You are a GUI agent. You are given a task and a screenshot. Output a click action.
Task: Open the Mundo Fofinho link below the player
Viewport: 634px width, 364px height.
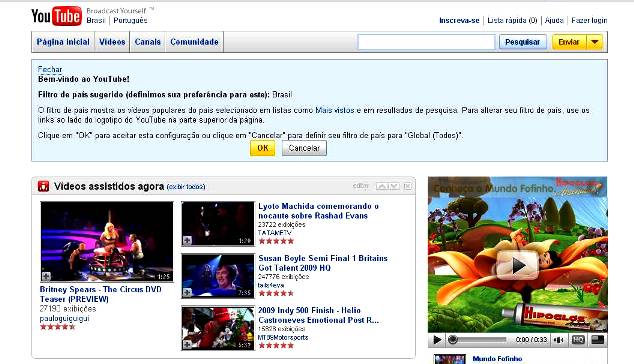click(x=497, y=358)
